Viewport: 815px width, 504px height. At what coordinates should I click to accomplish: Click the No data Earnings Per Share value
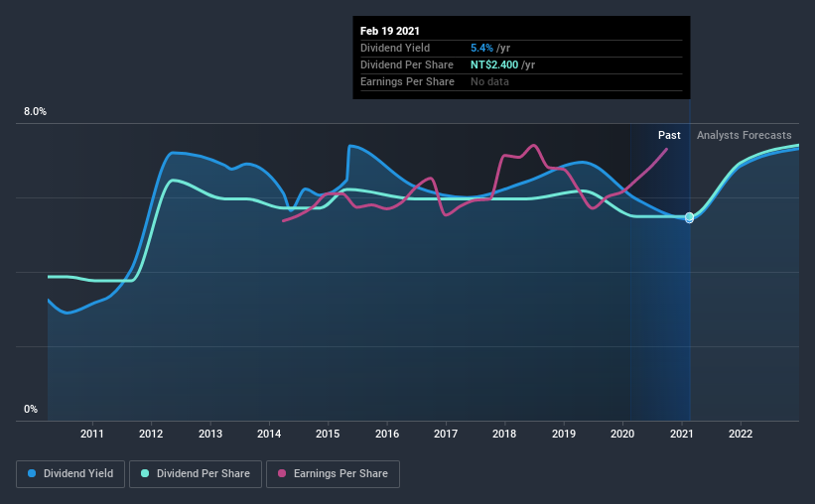[x=489, y=81]
